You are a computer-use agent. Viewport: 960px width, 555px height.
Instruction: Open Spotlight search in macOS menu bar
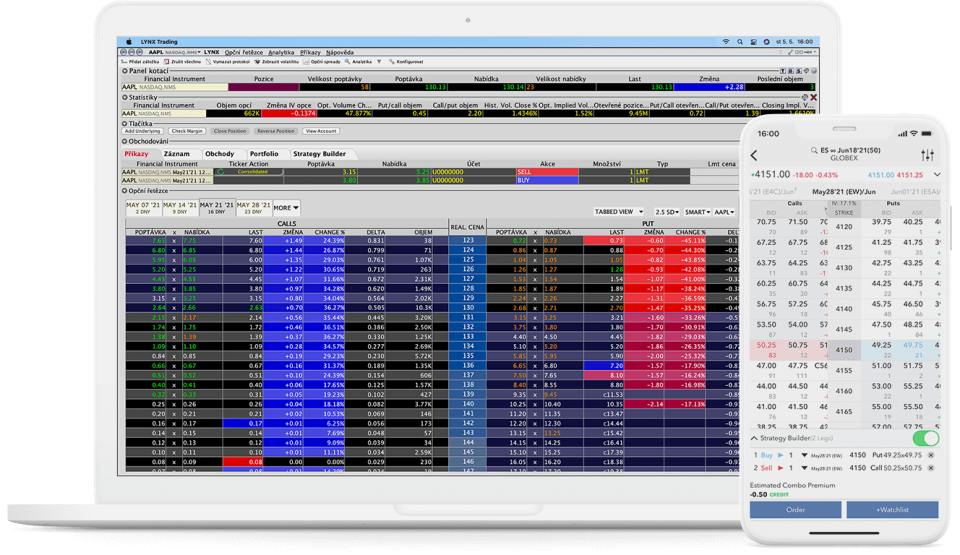click(x=740, y=42)
